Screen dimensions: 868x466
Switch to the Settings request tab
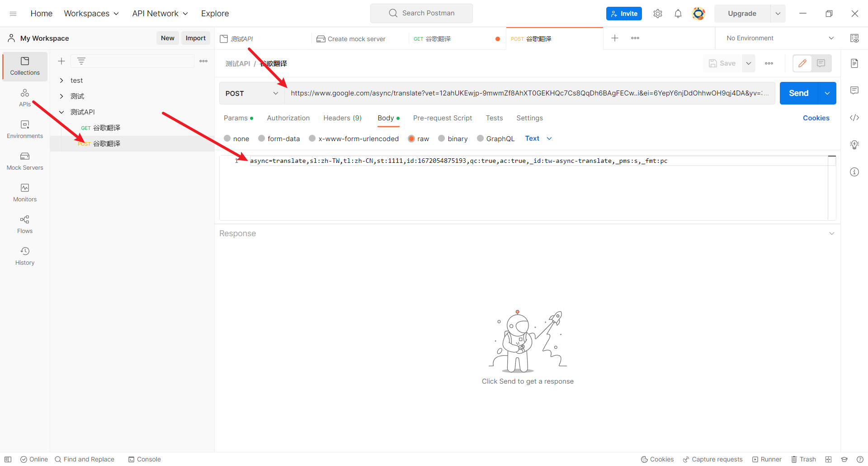click(529, 118)
